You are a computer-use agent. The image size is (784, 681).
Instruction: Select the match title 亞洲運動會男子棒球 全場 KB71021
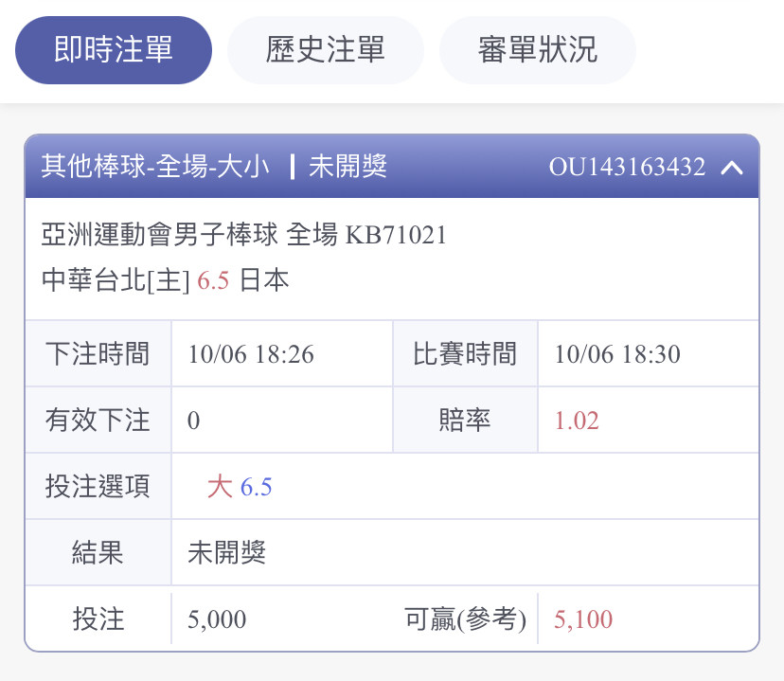click(243, 235)
